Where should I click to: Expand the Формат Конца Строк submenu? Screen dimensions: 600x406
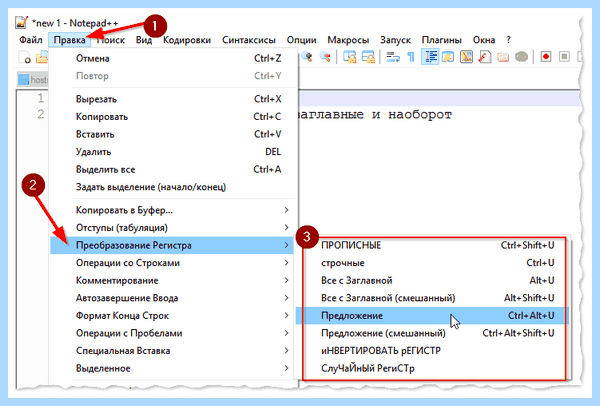pyautogui.click(x=174, y=316)
